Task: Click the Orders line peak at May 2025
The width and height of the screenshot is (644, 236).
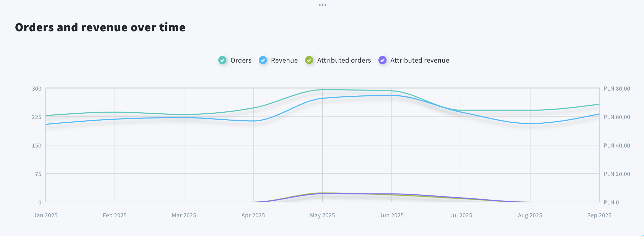Action: coord(323,90)
